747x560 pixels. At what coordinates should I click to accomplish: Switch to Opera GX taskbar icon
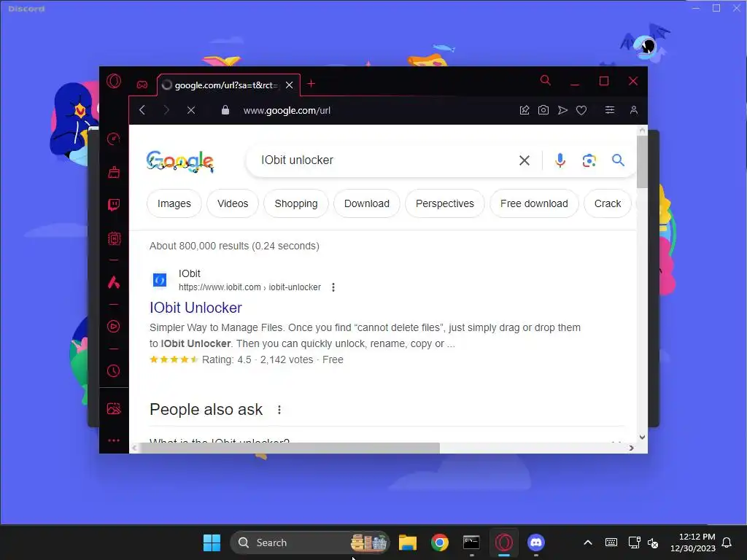(x=503, y=542)
